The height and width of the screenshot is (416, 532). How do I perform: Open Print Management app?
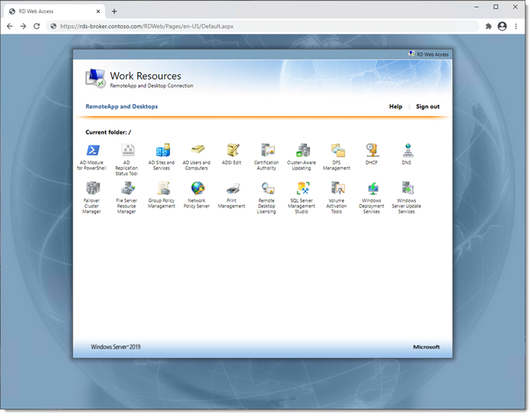point(232,195)
